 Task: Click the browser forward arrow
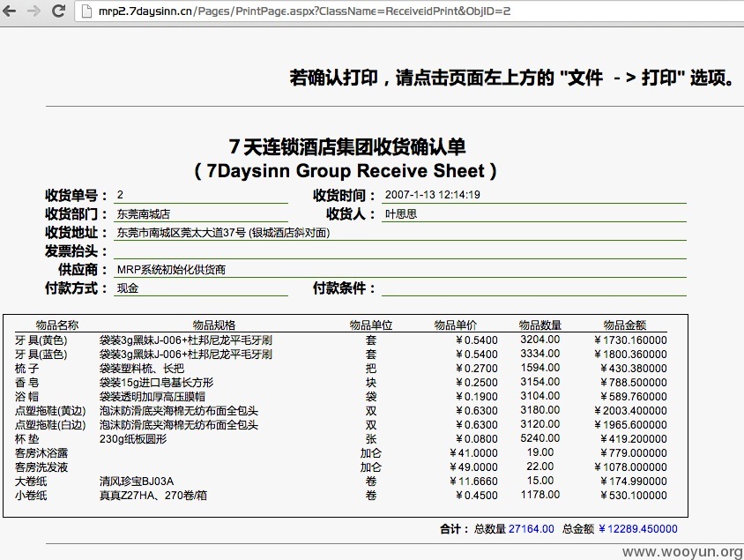point(34,11)
